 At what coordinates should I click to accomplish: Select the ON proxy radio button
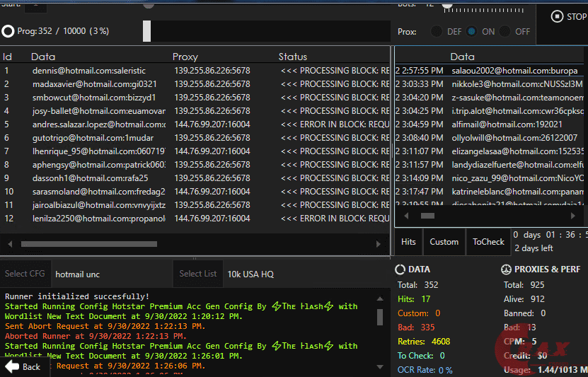pyautogui.click(x=471, y=31)
